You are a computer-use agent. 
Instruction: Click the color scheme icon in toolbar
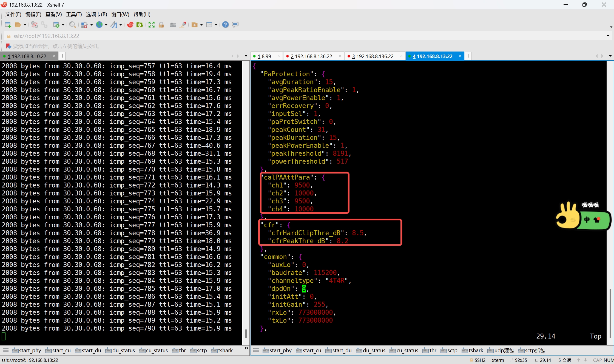(84, 25)
